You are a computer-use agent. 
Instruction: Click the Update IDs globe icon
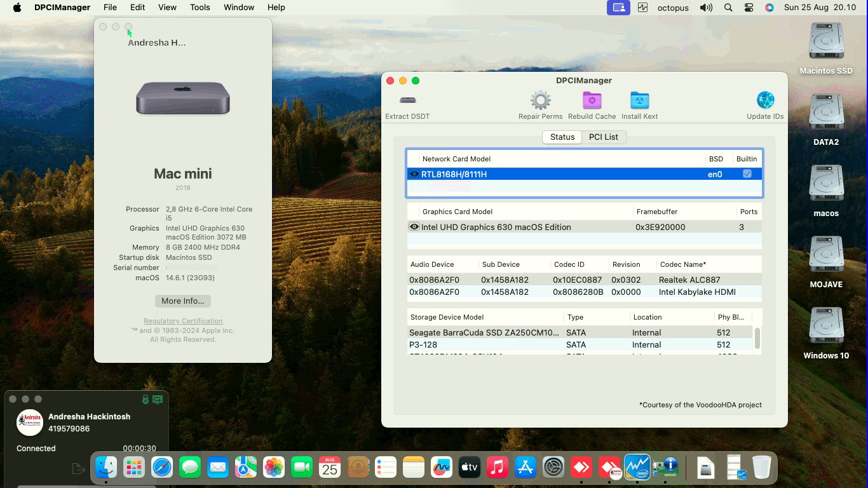[765, 100]
